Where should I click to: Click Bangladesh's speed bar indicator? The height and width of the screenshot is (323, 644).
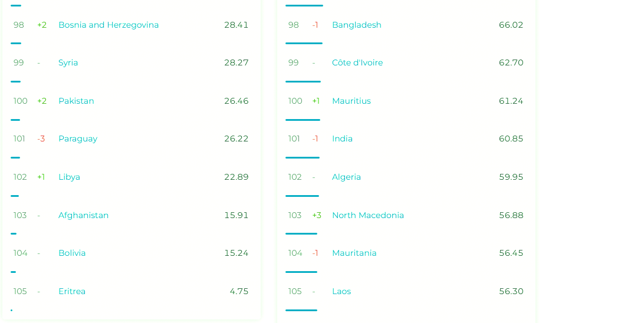tap(304, 43)
